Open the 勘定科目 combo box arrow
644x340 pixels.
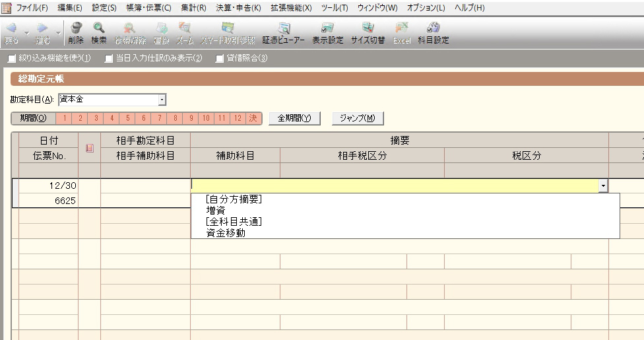click(x=162, y=100)
